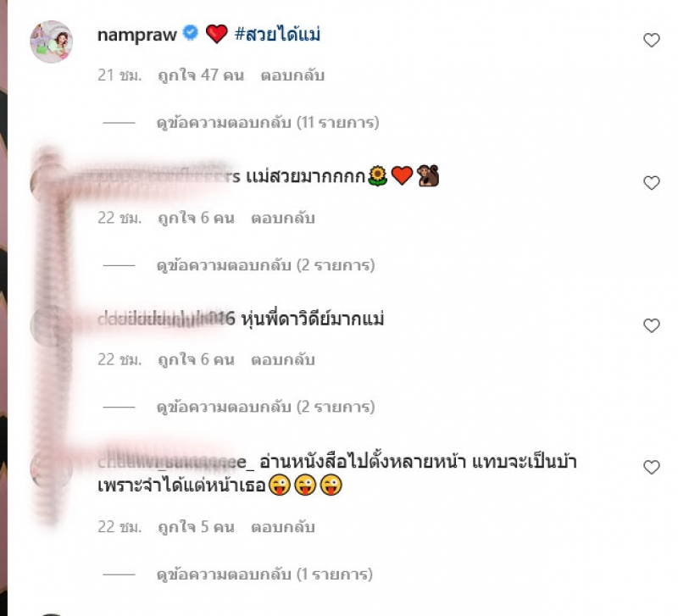This screenshot has width=678, height=616.
Task: Open the #สวยได้แม่ hashtag
Action: point(277,34)
